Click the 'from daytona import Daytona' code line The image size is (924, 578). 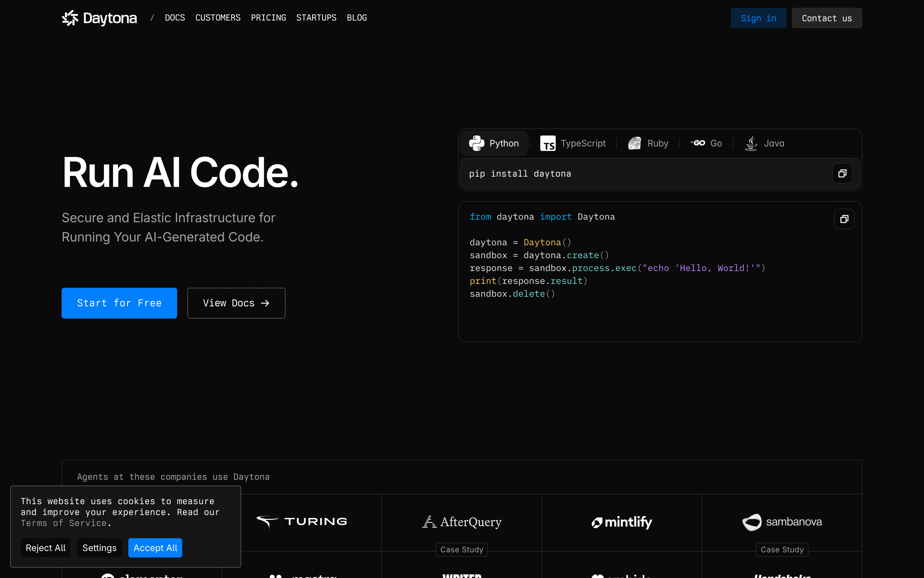(x=542, y=217)
